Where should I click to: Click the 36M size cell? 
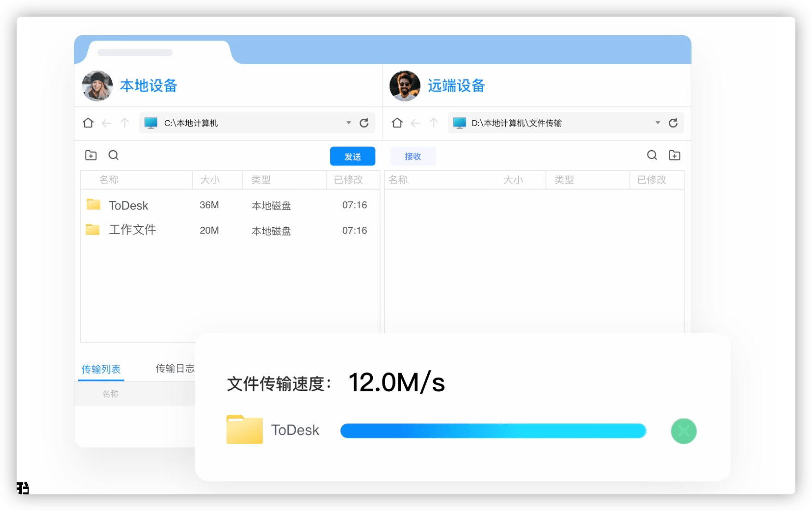[209, 205]
